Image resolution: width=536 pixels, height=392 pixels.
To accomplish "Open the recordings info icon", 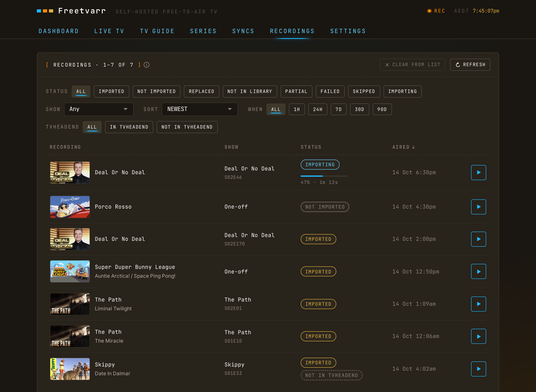I will click(147, 65).
